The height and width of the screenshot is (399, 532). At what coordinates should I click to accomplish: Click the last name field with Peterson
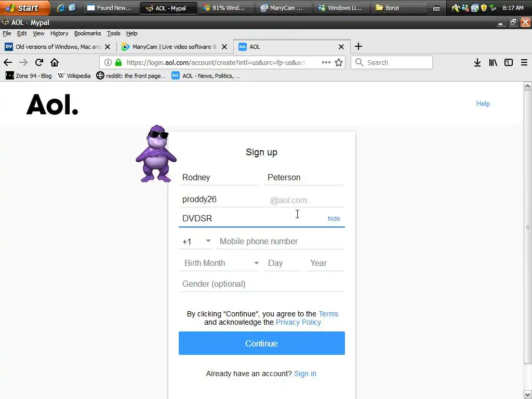click(304, 178)
